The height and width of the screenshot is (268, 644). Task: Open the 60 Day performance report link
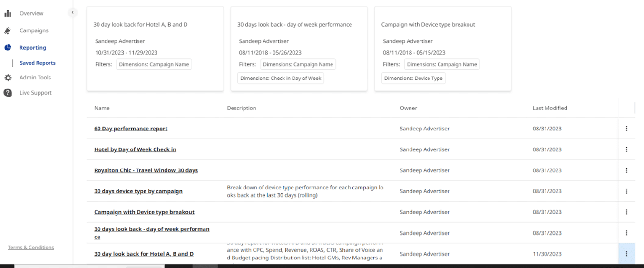point(131,129)
